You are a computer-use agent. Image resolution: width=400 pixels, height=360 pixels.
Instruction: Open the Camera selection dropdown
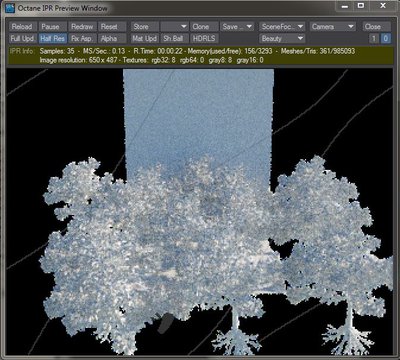point(332,27)
